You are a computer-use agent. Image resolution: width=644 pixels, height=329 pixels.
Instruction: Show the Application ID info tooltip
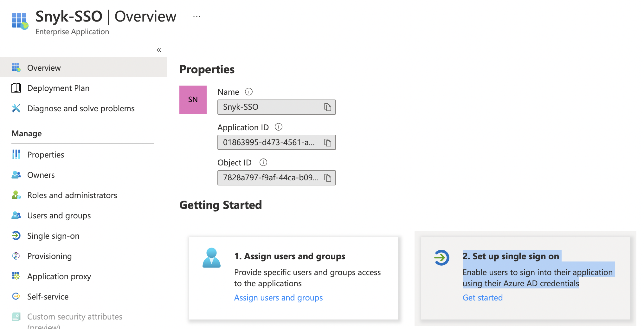click(x=279, y=127)
